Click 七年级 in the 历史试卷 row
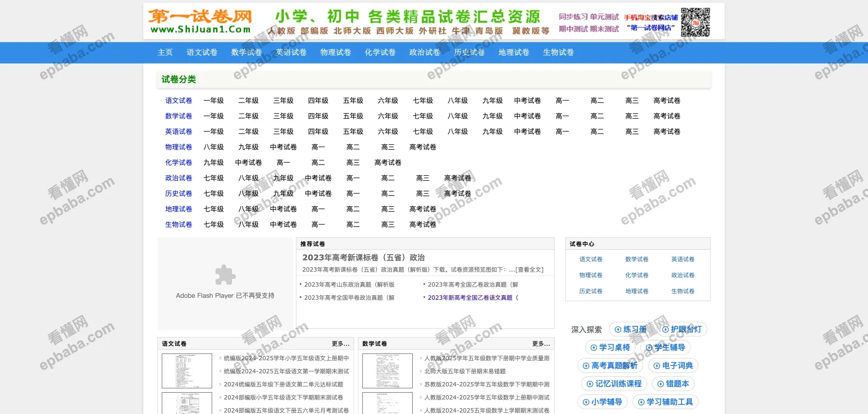Screen dimensions: 868x414 tap(214, 194)
